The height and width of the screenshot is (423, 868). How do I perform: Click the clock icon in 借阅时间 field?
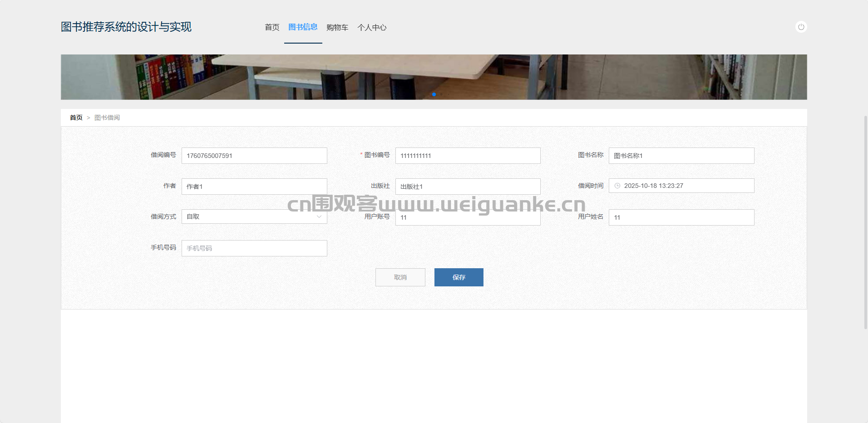[x=617, y=186]
